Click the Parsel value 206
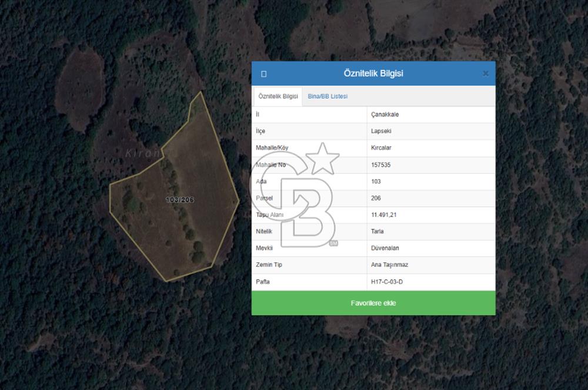Viewport: 588px width, 390px height. (376, 198)
